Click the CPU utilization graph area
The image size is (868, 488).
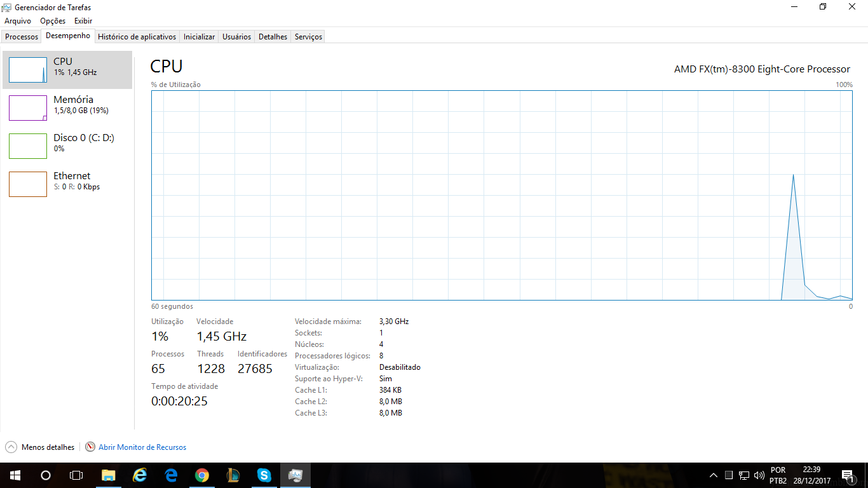(x=502, y=195)
